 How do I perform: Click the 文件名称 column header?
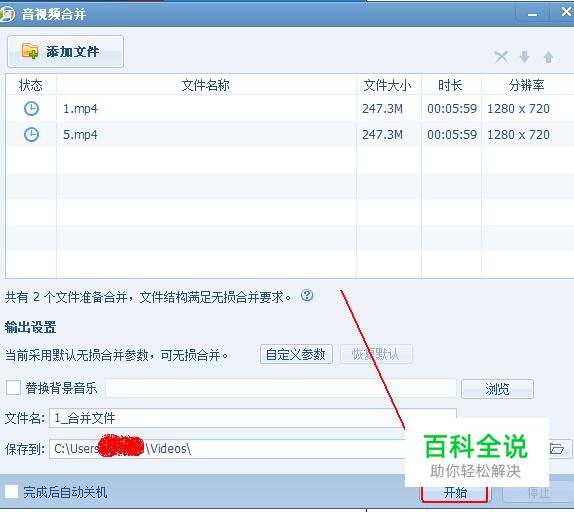[x=206, y=85]
